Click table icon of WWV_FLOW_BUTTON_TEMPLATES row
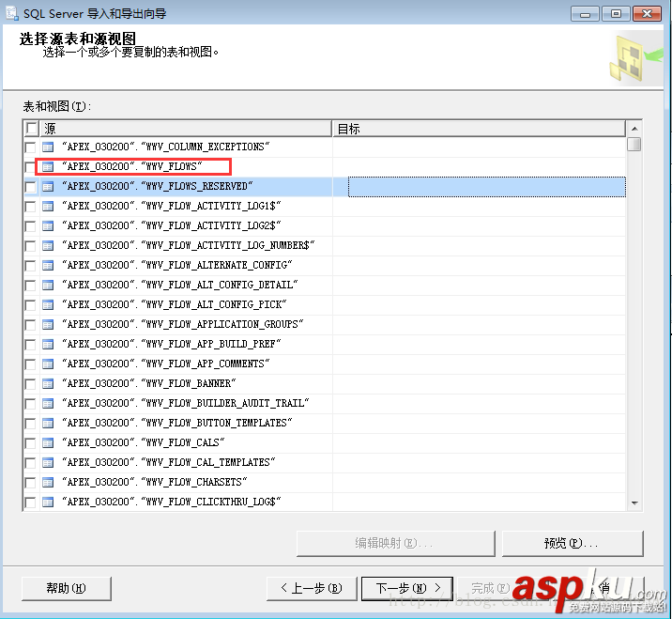The image size is (672, 619). [x=48, y=424]
